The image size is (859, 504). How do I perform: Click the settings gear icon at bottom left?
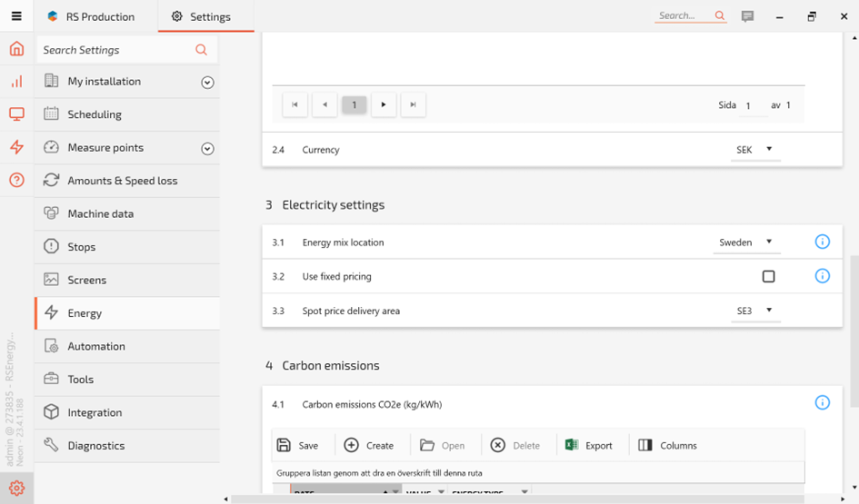(16, 489)
